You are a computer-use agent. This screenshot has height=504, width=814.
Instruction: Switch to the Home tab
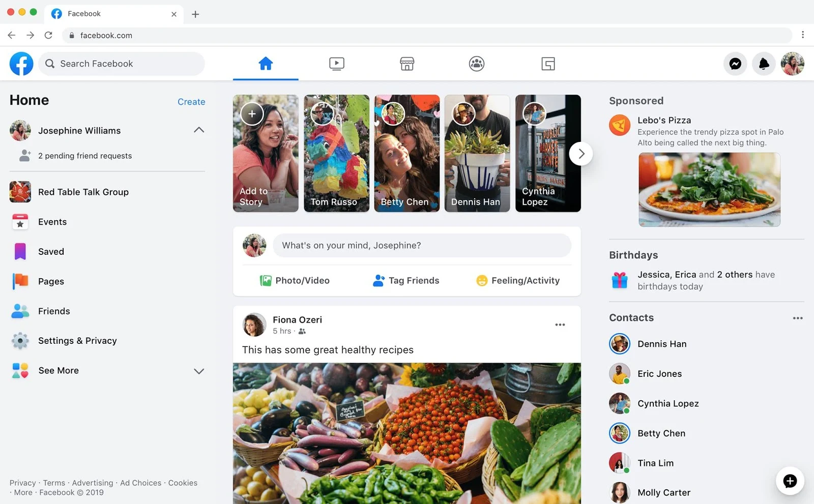[265, 64]
